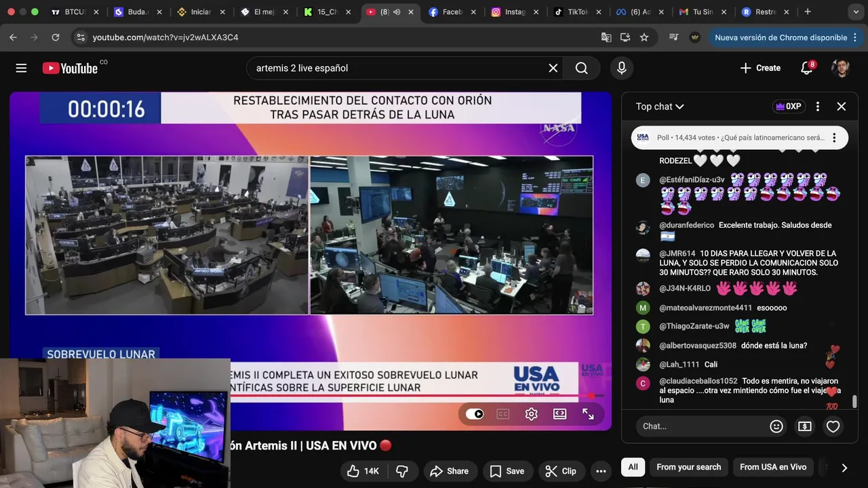The width and height of the screenshot is (868, 488).
Task: Open the Create menu
Action: [x=760, y=68]
